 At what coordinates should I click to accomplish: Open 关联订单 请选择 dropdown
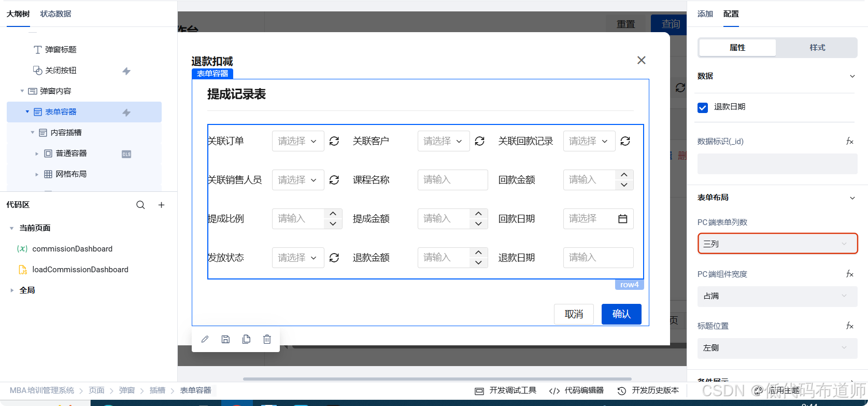(x=298, y=141)
